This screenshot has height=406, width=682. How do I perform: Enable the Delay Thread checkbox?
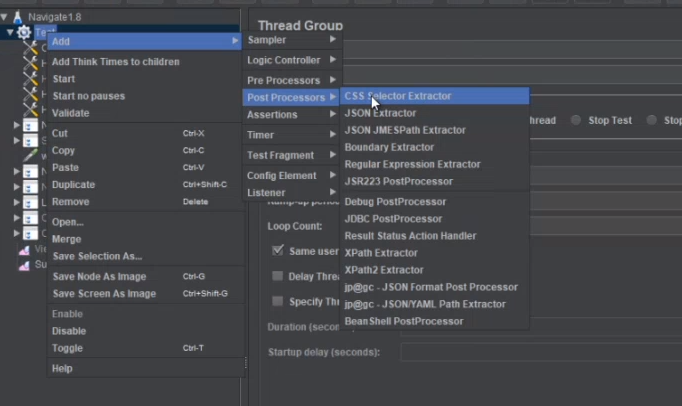tap(279, 275)
